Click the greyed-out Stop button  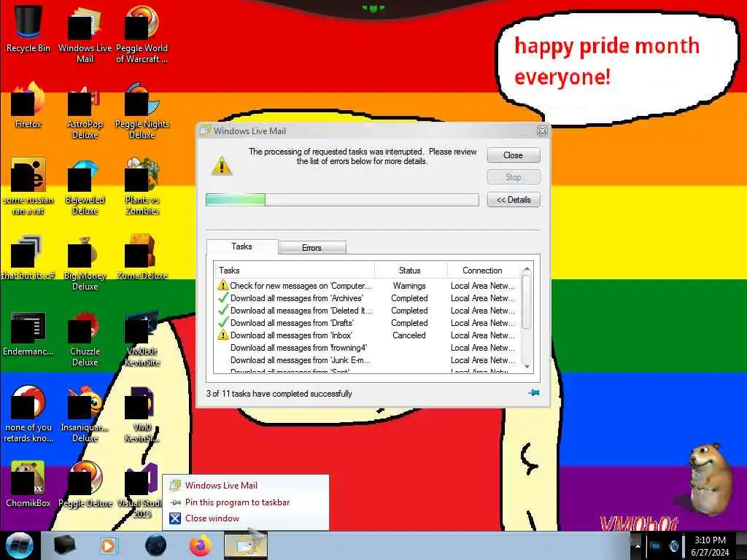pos(514,177)
